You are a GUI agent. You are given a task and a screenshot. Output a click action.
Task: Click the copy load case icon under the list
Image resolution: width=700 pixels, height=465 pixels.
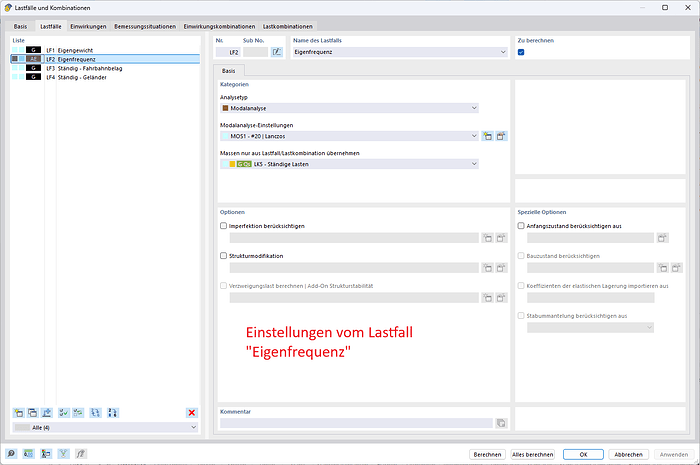click(33, 413)
